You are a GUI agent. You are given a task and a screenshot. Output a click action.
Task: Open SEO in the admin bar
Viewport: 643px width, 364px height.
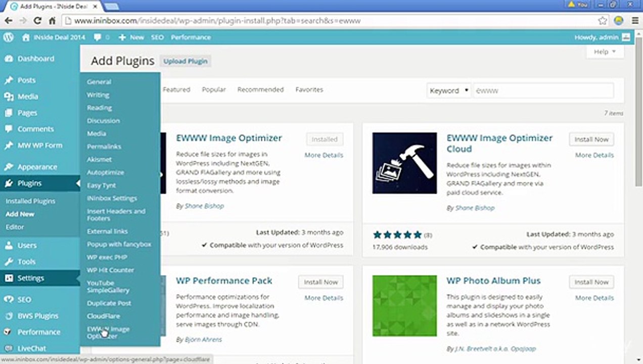[157, 37]
